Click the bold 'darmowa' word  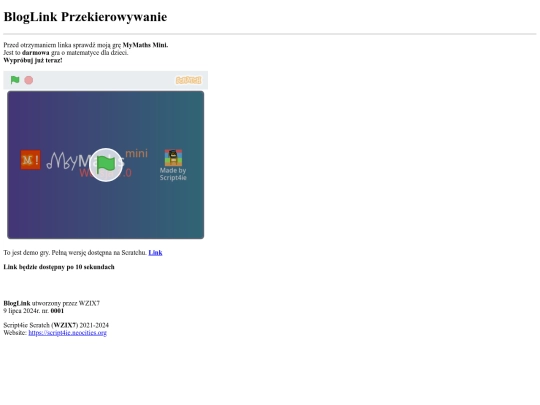(x=36, y=53)
